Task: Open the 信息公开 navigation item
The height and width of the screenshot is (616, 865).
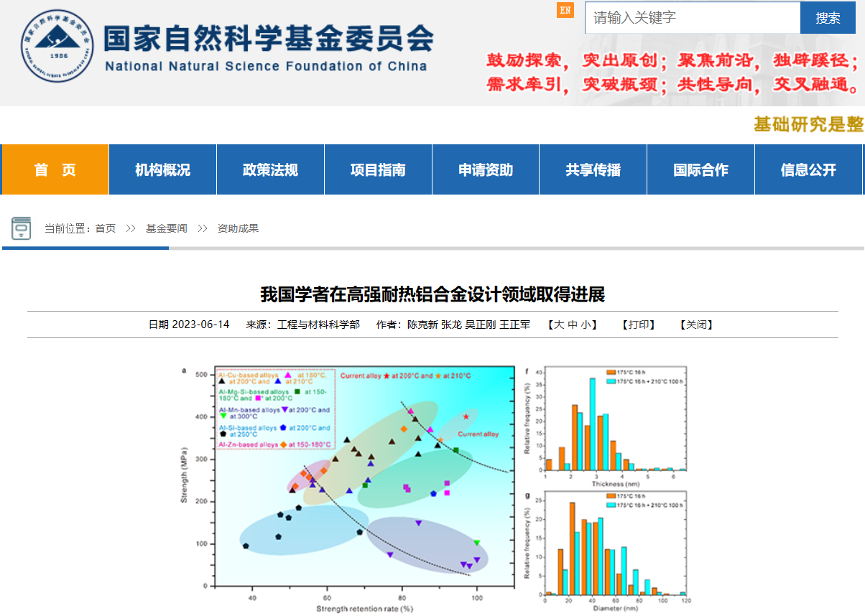Action: click(x=808, y=170)
